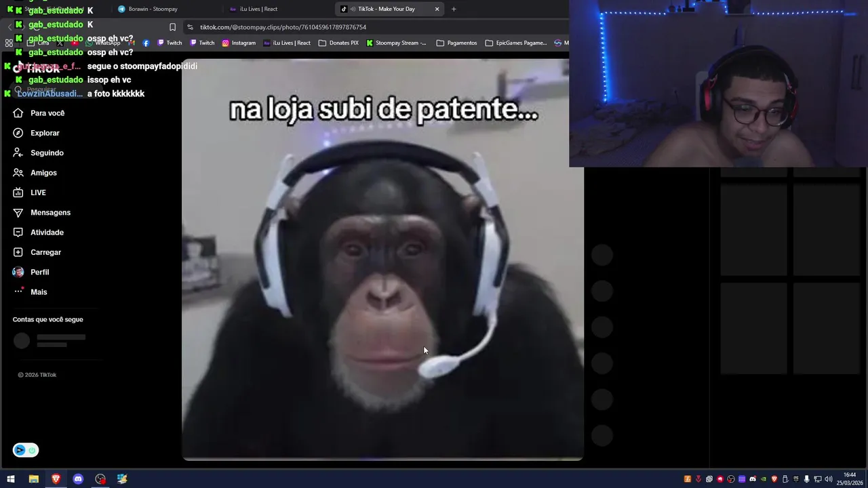The image size is (868, 488).
Task: Open OBS Studio from taskbar
Action: coord(100,479)
